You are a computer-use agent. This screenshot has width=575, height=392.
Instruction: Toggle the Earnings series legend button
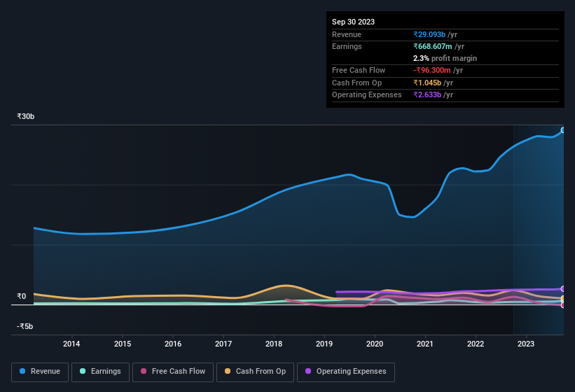(100, 372)
